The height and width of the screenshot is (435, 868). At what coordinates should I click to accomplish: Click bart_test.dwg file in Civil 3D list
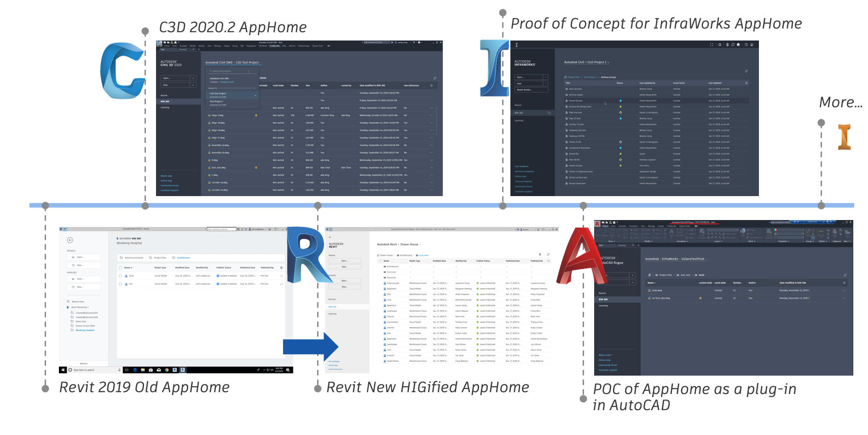click(219, 168)
